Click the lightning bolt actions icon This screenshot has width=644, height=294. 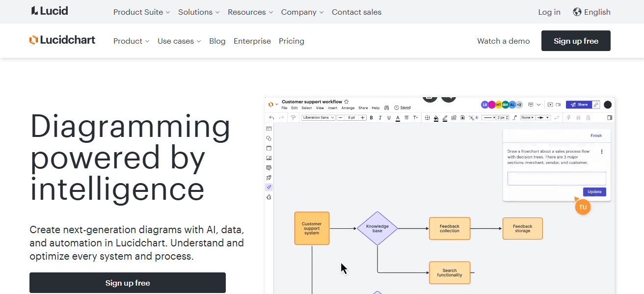click(568, 118)
